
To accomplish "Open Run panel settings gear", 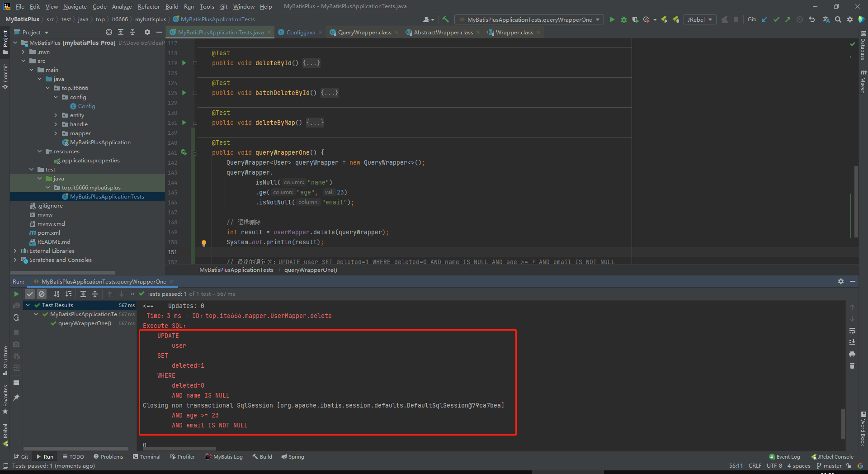I will (841, 281).
